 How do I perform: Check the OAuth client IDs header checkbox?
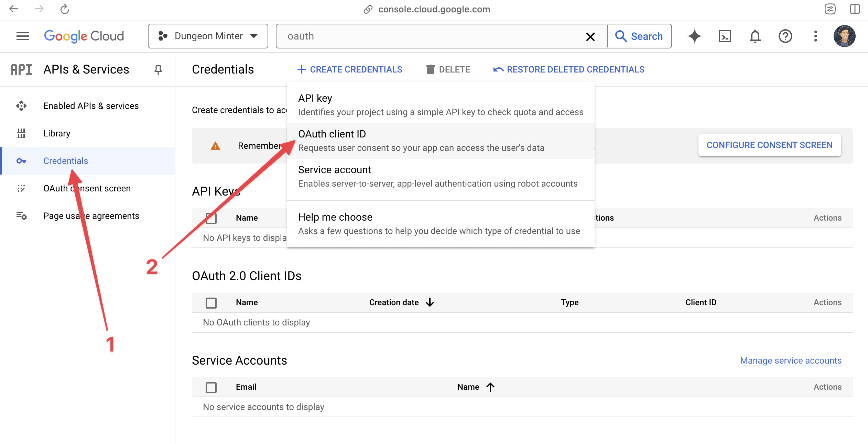(211, 303)
